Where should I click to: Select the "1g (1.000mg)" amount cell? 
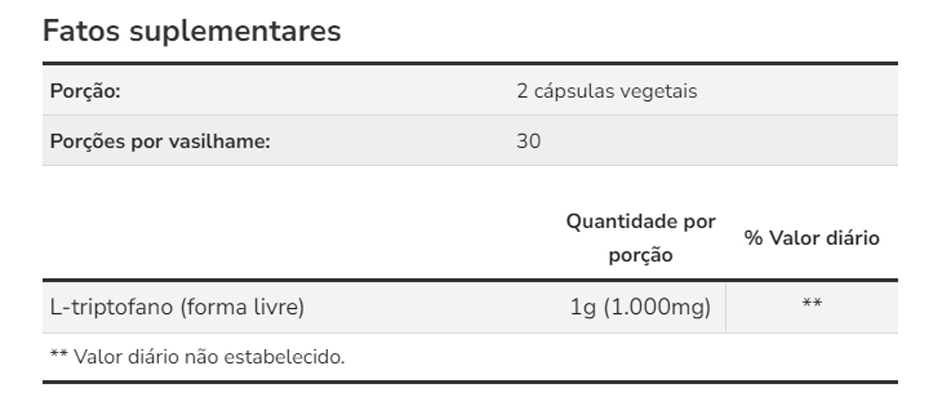click(x=640, y=307)
